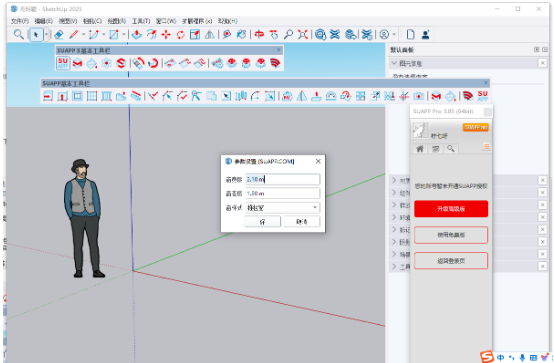Click the Sogou input method S icon in the tray
The image size is (554, 363).
click(x=487, y=357)
